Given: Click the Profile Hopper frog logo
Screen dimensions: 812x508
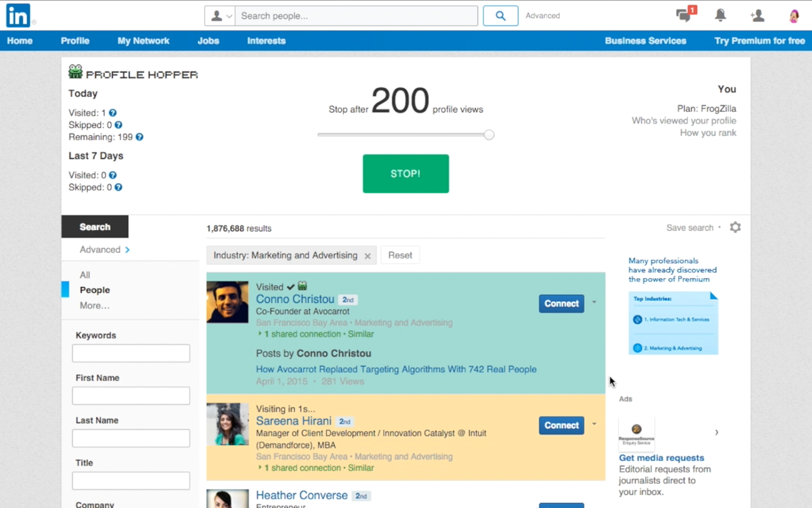Looking at the screenshot, I should click(x=75, y=72).
